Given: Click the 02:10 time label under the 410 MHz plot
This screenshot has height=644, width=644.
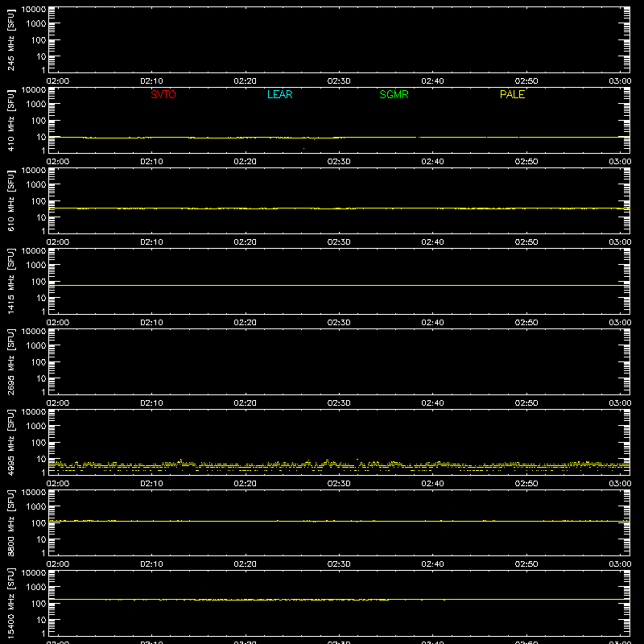Looking at the screenshot, I should (151, 162).
